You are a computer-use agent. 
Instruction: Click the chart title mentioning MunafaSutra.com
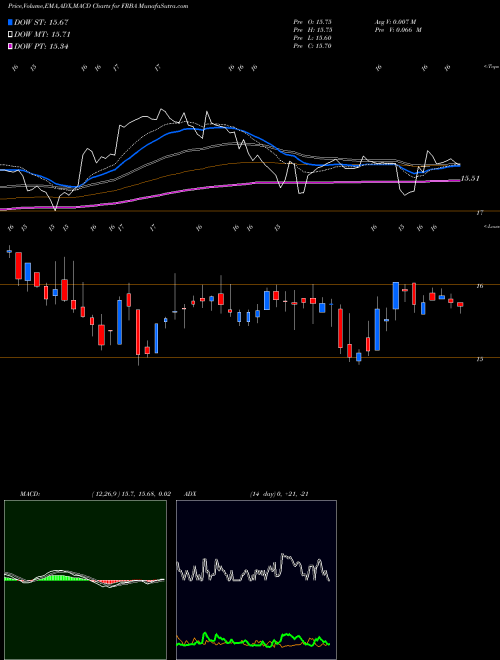(x=98, y=6)
